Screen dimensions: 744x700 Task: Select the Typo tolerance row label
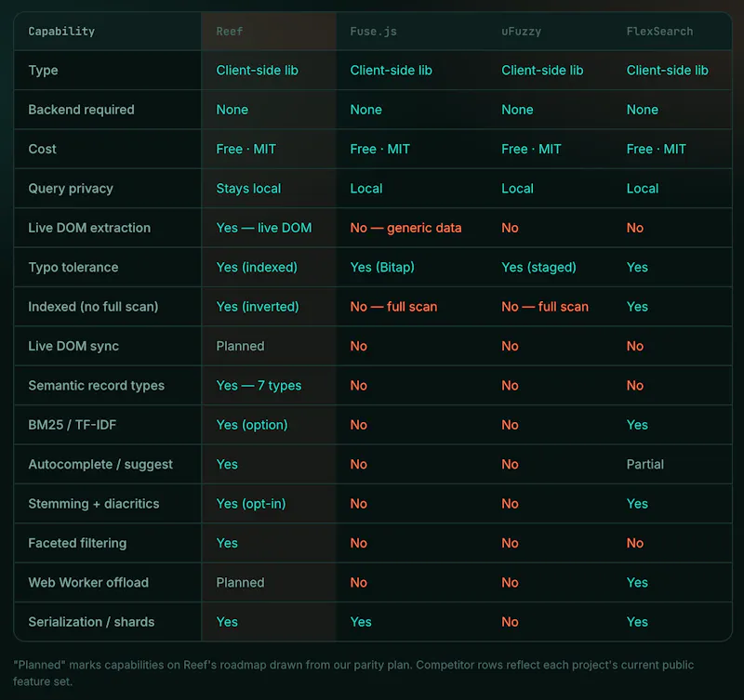point(73,267)
